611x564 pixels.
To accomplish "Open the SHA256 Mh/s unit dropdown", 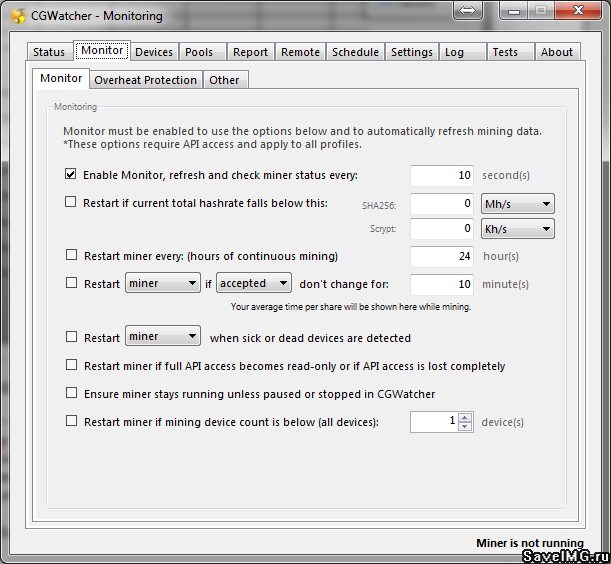I will (x=517, y=204).
